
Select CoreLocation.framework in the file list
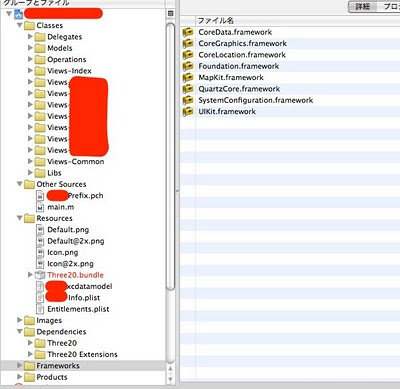(242, 55)
